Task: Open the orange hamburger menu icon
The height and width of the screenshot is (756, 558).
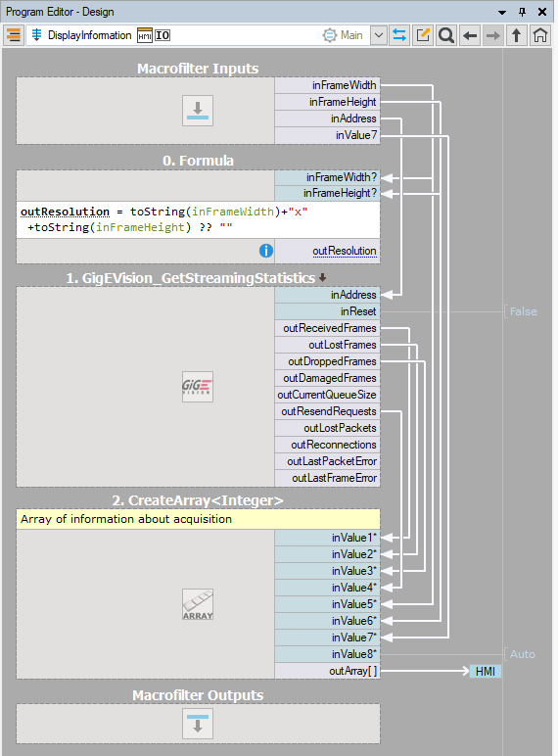Action: pos(14,35)
